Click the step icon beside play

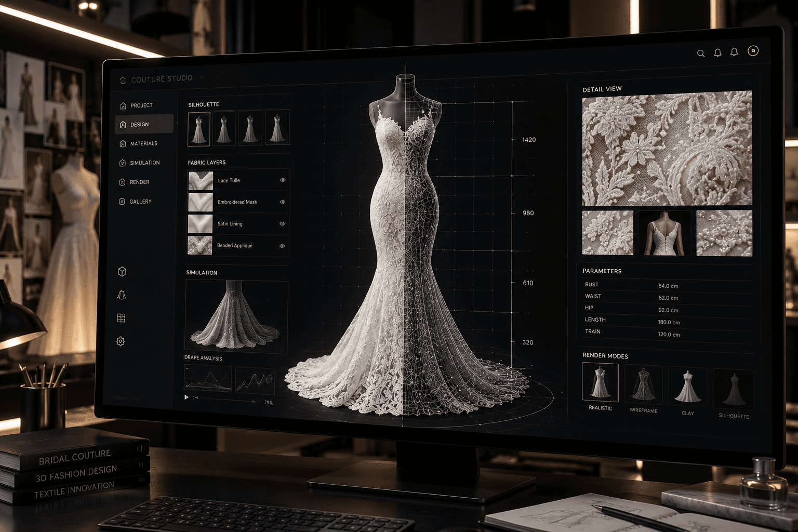click(195, 397)
